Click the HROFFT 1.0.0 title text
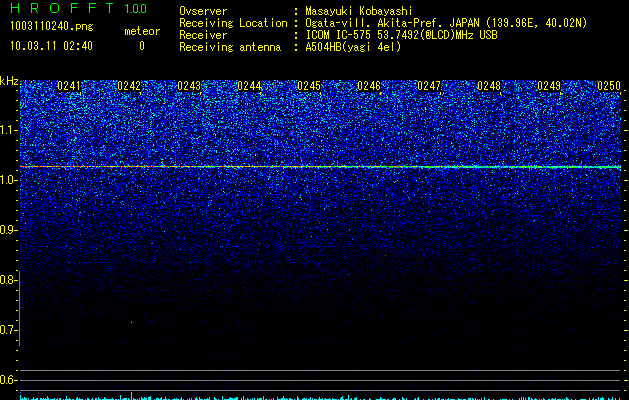This screenshot has width=629, height=400. 79,8
